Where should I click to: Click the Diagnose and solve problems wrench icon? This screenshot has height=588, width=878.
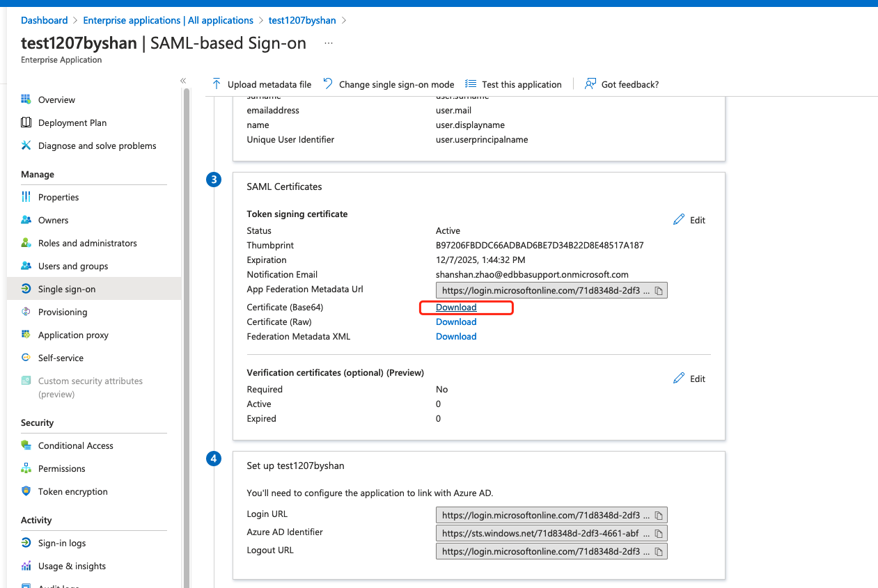pyautogui.click(x=26, y=145)
